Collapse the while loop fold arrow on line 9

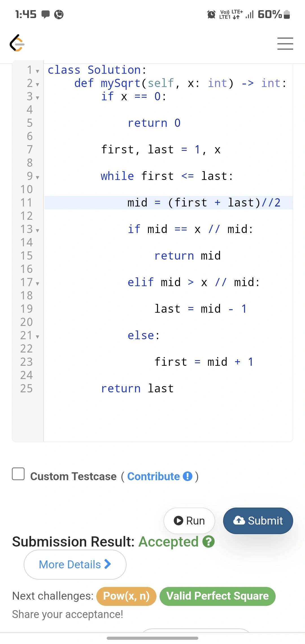point(37,177)
